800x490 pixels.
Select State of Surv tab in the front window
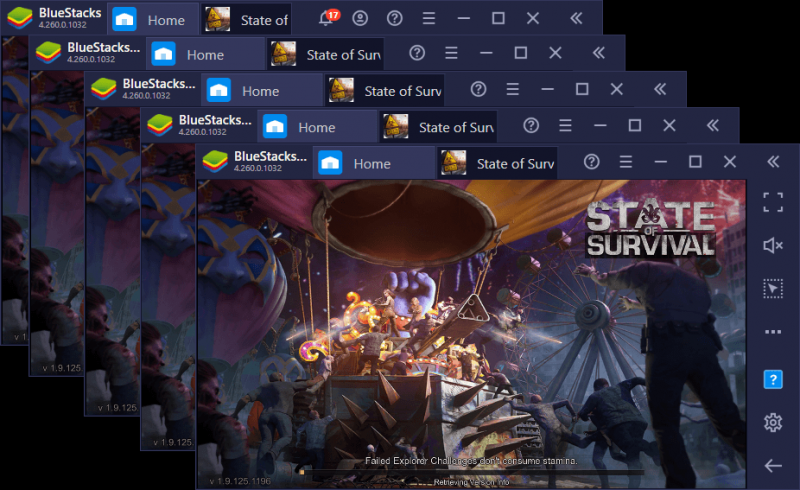pos(497,163)
